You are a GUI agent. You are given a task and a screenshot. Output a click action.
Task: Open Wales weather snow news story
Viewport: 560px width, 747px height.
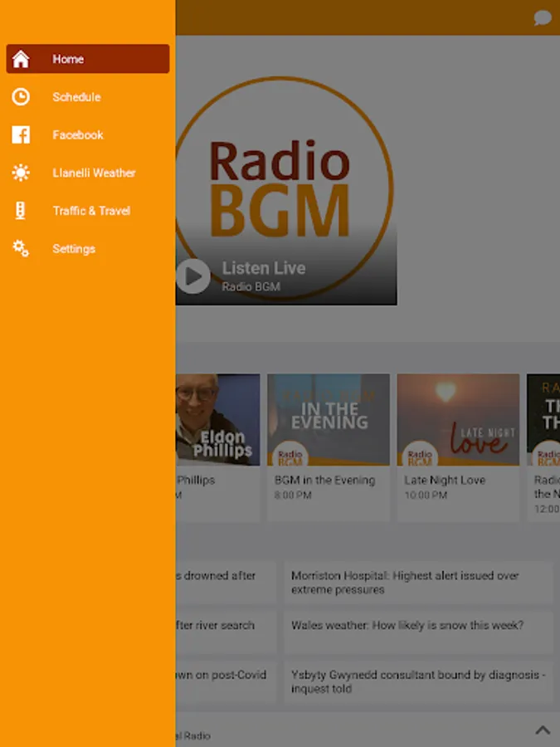(x=418, y=632)
